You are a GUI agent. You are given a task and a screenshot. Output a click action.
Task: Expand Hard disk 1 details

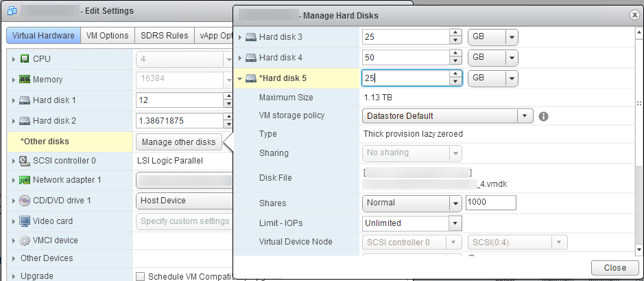click(x=14, y=100)
